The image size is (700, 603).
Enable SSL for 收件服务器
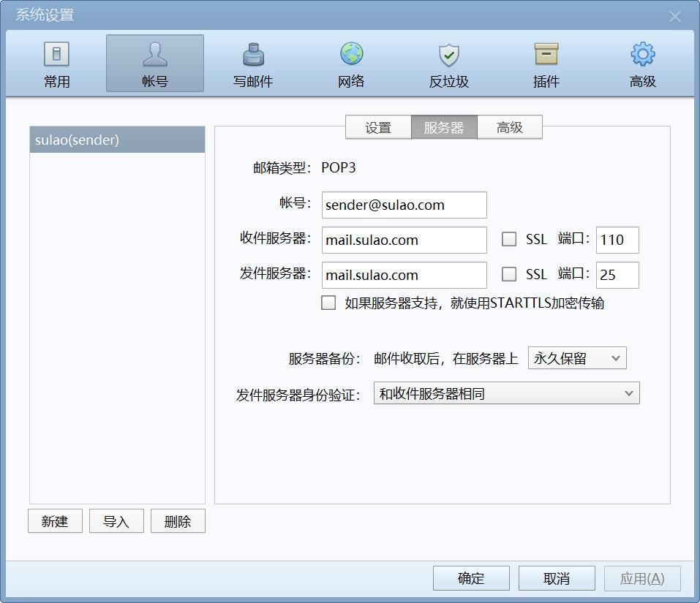[509, 239]
